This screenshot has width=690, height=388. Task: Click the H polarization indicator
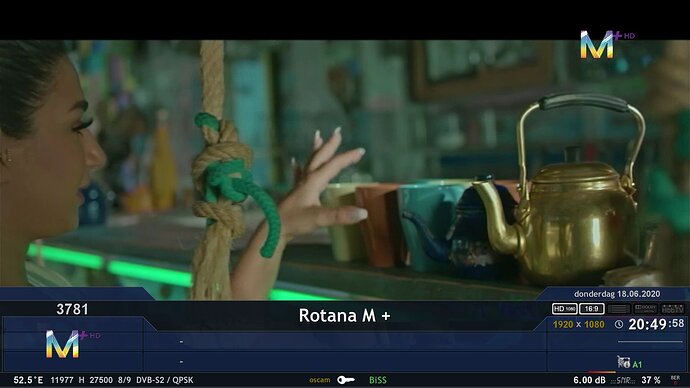pyautogui.click(x=81, y=380)
